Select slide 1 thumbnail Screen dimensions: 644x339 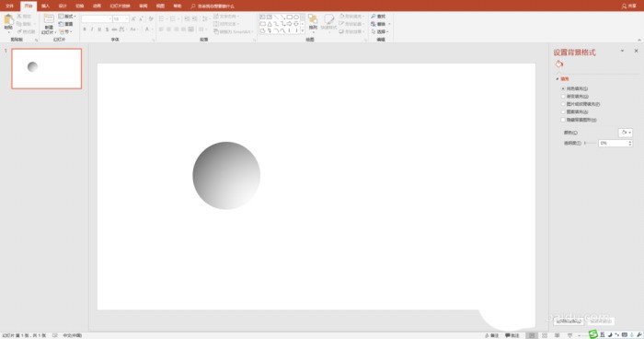click(x=46, y=68)
